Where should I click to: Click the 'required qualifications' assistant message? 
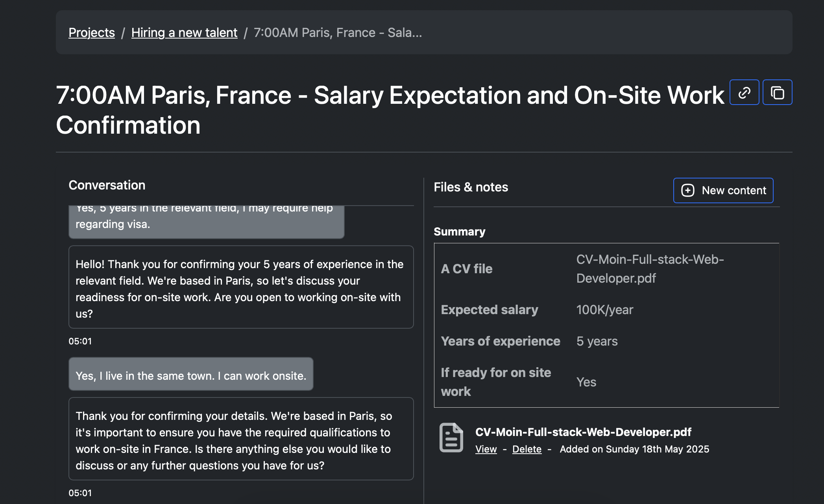pos(241,440)
